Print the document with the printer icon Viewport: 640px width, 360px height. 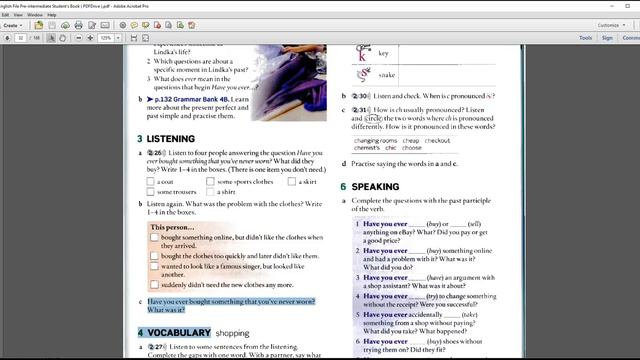tap(78, 25)
